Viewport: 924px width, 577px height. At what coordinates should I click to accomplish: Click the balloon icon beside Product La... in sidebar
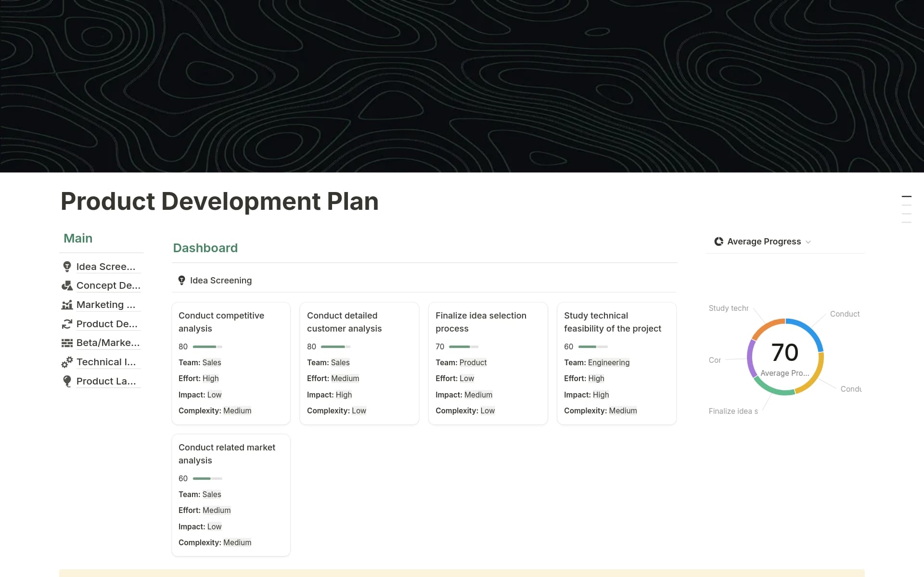coord(67,381)
